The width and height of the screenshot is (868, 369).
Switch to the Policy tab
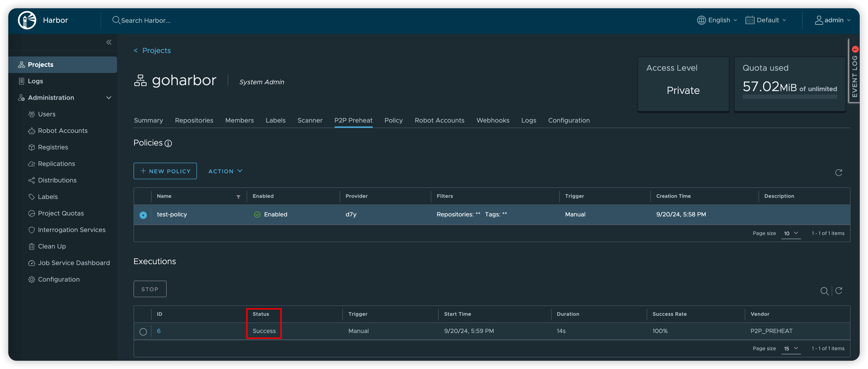coord(393,120)
